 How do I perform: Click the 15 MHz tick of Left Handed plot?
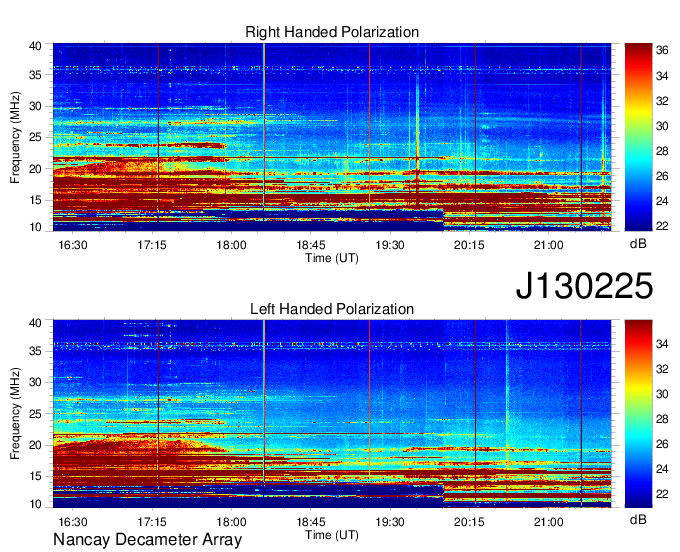pyautogui.click(x=35, y=476)
